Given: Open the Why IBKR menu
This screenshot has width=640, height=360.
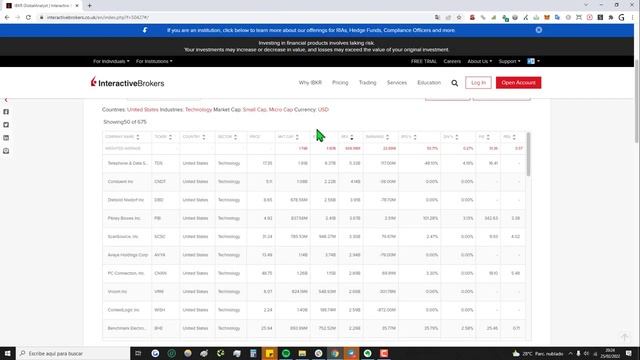Looking at the screenshot, I should 310,82.
